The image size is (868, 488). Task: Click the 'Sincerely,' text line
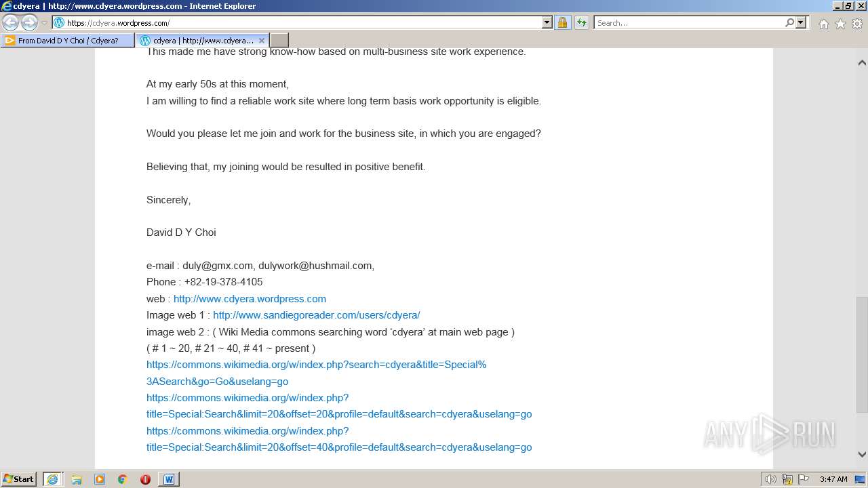(168, 200)
